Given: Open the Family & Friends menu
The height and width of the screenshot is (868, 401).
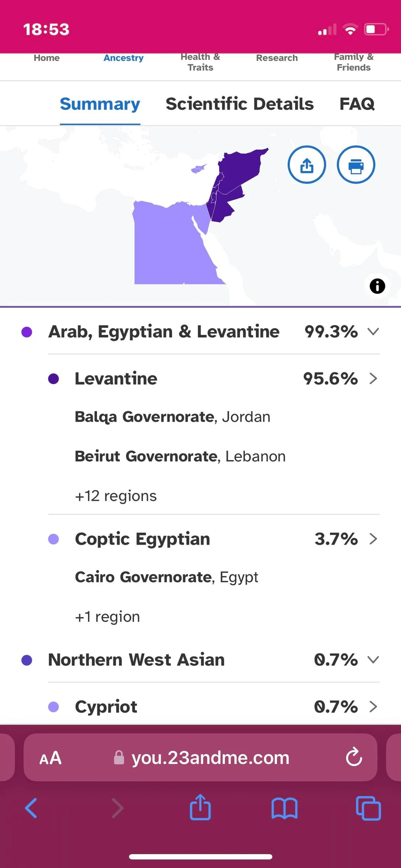Looking at the screenshot, I should [353, 62].
